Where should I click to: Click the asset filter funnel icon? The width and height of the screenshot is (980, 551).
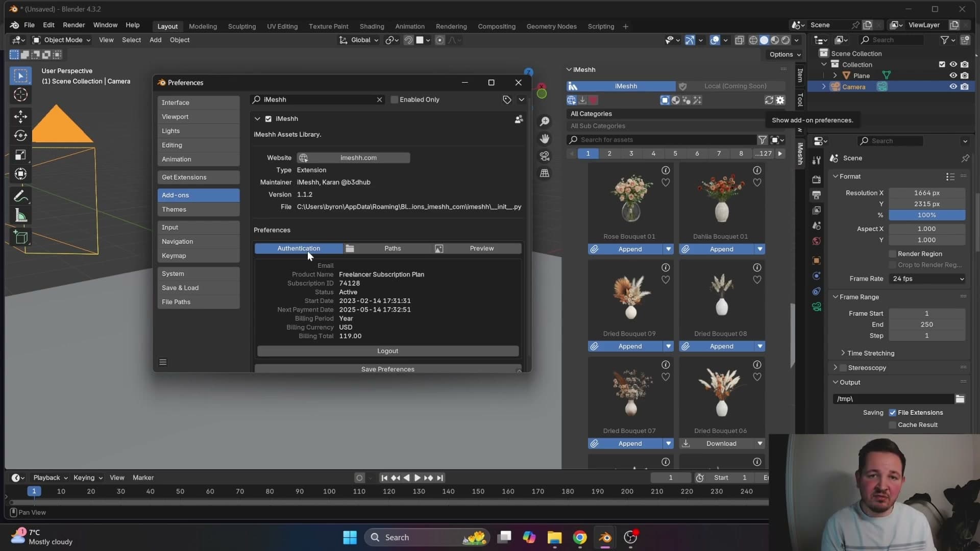[762, 140]
